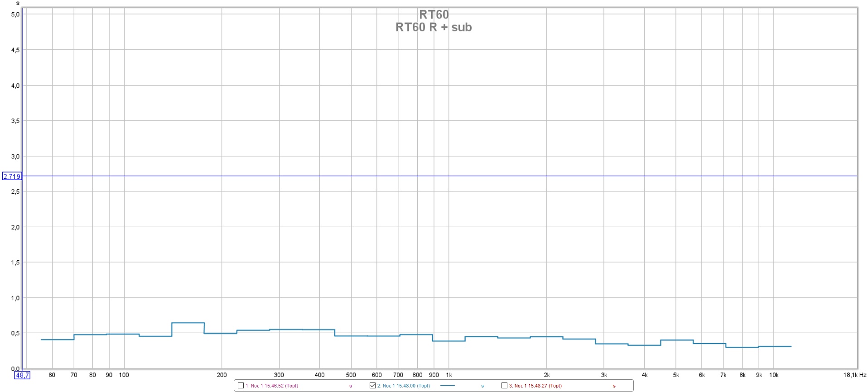Click the 1k frequency axis label
The image size is (868, 392).
(x=449, y=375)
